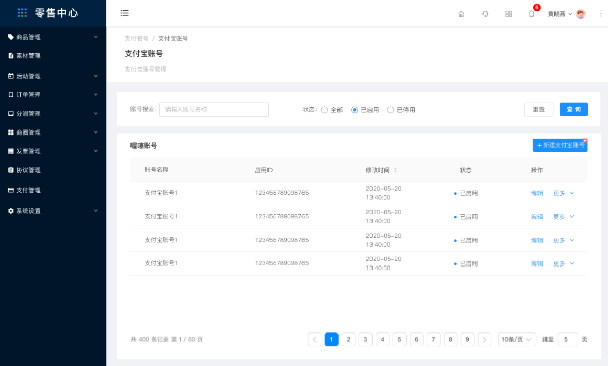Open 更多 dropdown in last table row
608x366 pixels.
click(563, 264)
